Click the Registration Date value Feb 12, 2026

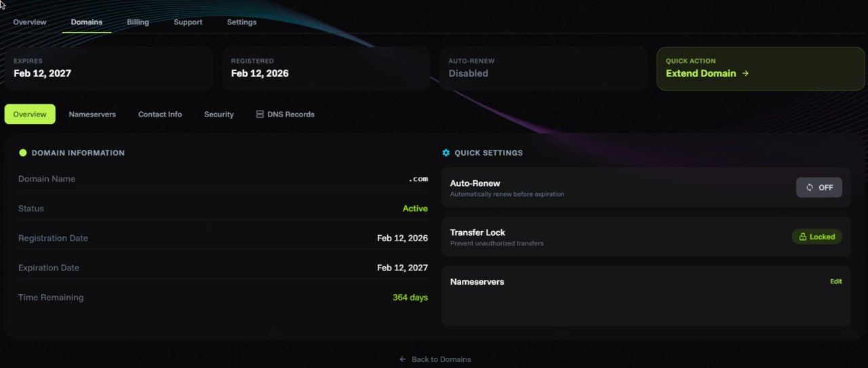(402, 238)
